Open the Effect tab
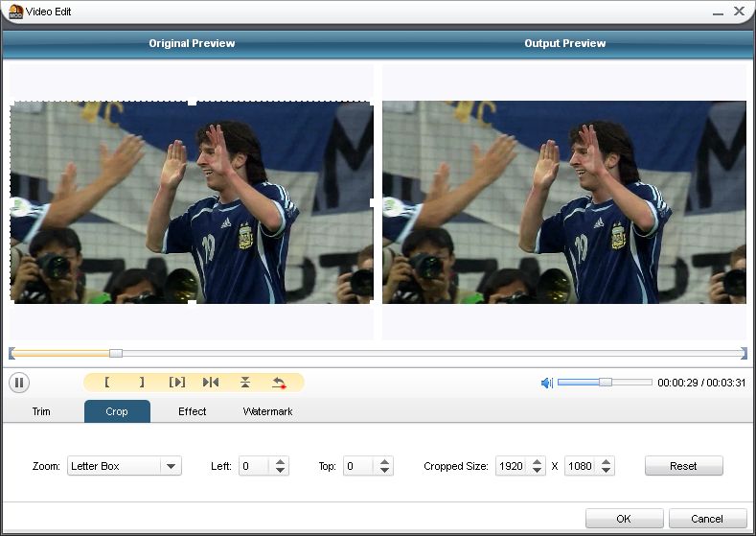Image resolution: width=756 pixels, height=536 pixels. 193,411
